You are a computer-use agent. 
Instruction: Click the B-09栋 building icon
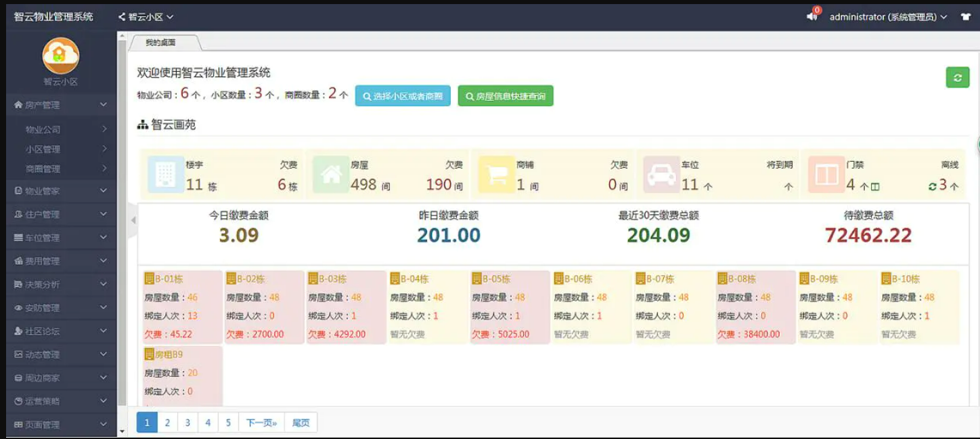tap(804, 278)
